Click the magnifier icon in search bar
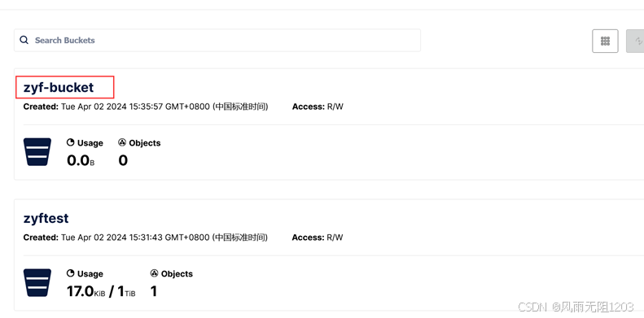The image size is (644, 318). pyautogui.click(x=24, y=40)
